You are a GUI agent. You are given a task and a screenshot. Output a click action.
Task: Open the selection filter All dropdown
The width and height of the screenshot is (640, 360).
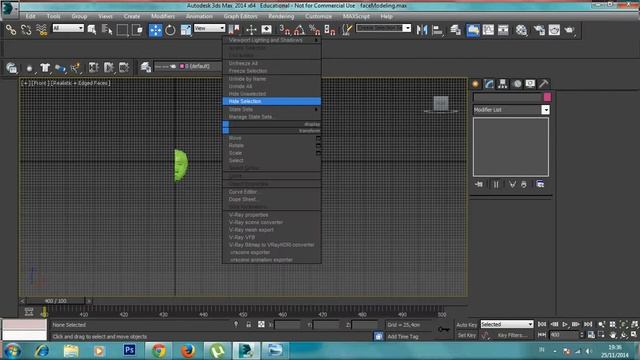(68, 28)
